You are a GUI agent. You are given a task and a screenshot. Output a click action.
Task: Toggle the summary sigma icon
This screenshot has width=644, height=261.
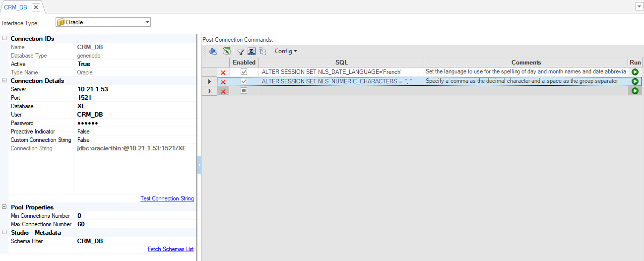[x=252, y=51]
